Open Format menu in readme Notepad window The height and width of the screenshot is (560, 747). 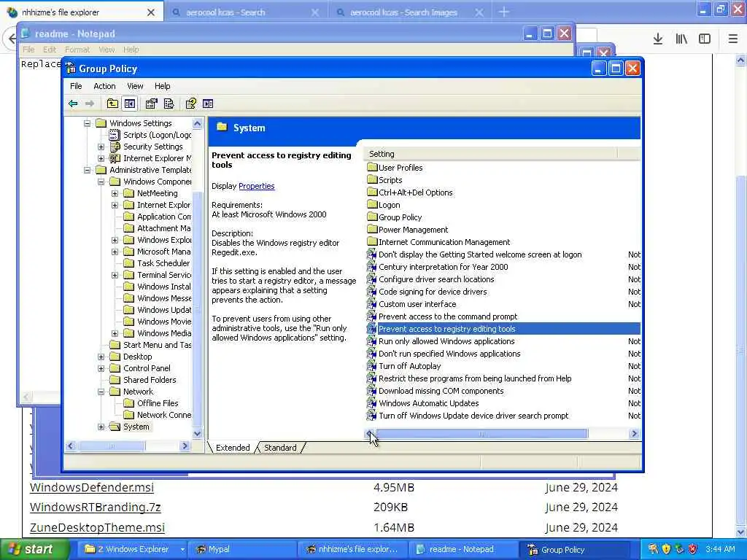pyautogui.click(x=77, y=50)
